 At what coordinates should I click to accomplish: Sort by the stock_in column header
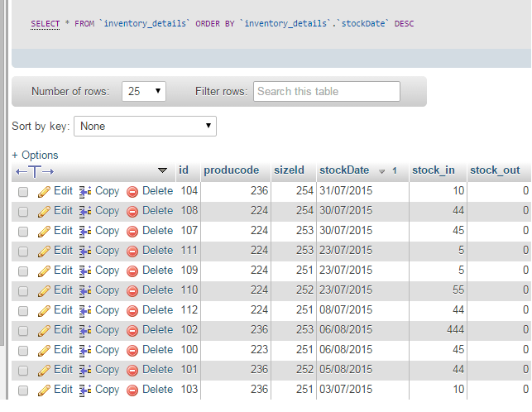(x=434, y=170)
